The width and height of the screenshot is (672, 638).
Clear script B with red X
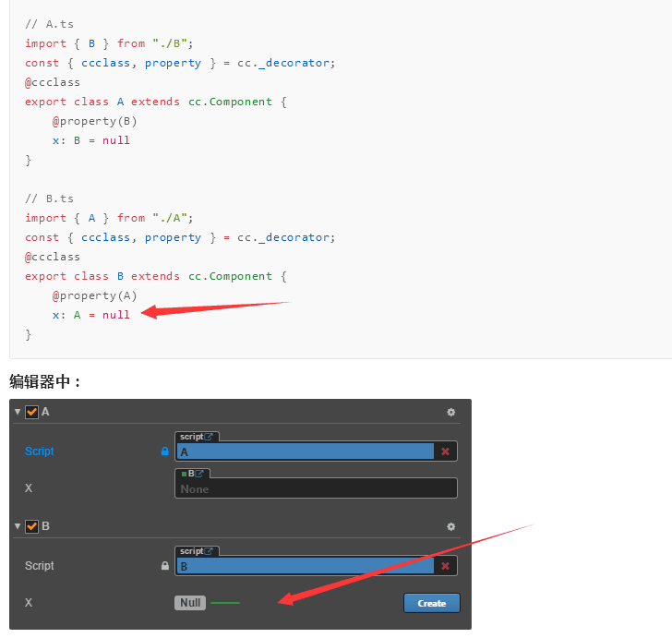445,566
